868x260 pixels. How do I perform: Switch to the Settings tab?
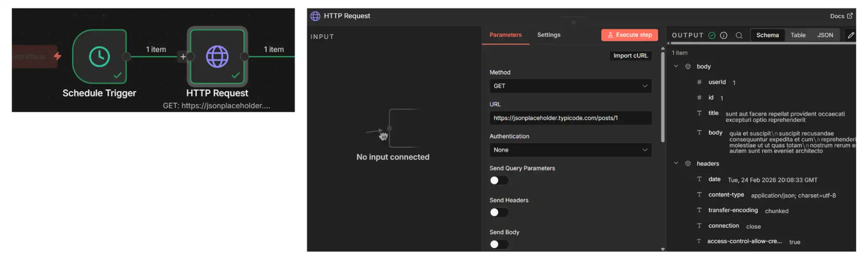(548, 35)
